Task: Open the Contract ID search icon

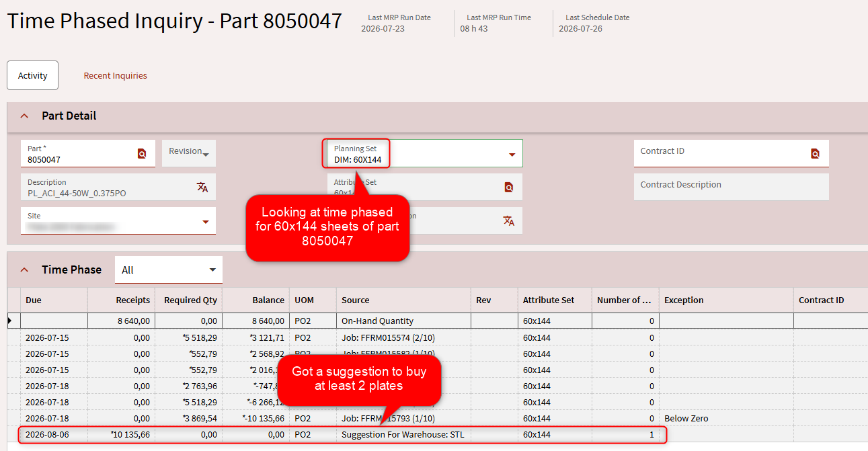Action: pos(815,154)
